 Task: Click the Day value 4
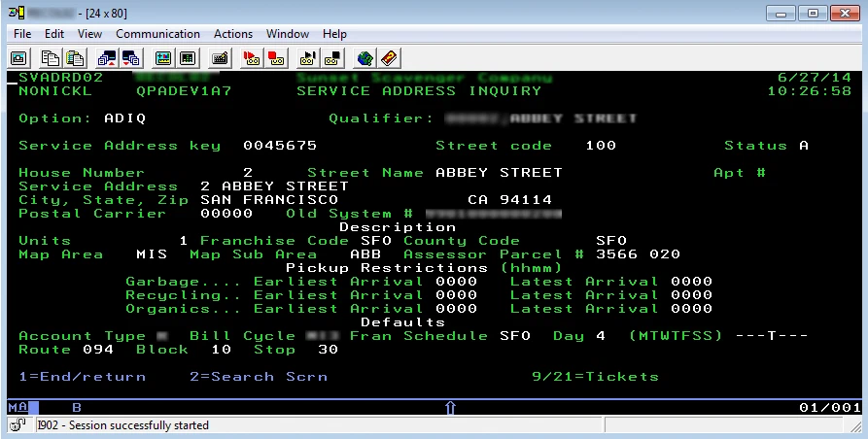tap(601, 336)
